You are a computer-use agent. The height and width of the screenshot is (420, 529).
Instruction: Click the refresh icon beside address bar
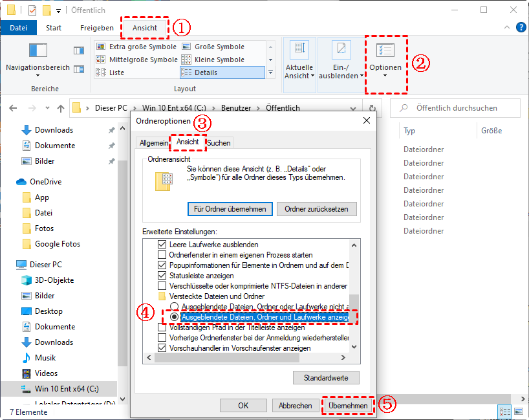click(x=372, y=108)
